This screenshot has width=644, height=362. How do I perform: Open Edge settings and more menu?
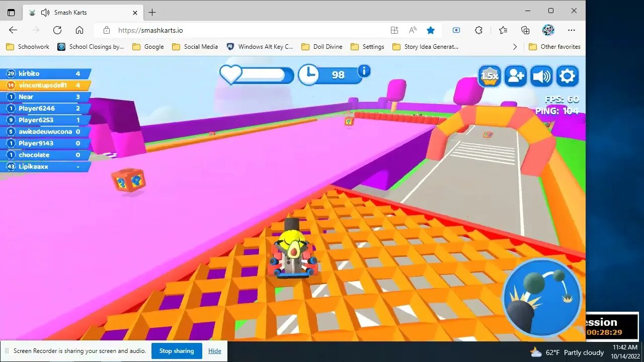572,30
